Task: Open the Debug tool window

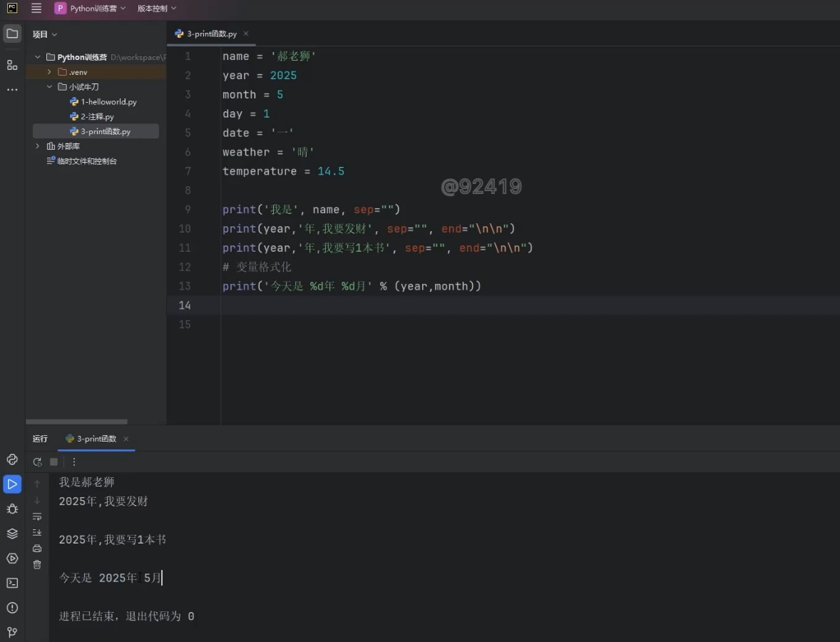Action: click(x=12, y=509)
